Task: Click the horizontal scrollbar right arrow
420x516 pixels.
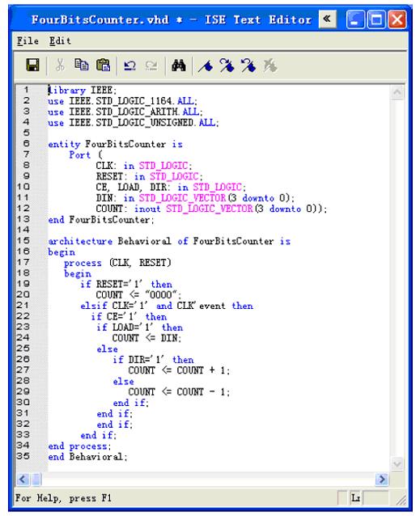Action: [x=382, y=479]
